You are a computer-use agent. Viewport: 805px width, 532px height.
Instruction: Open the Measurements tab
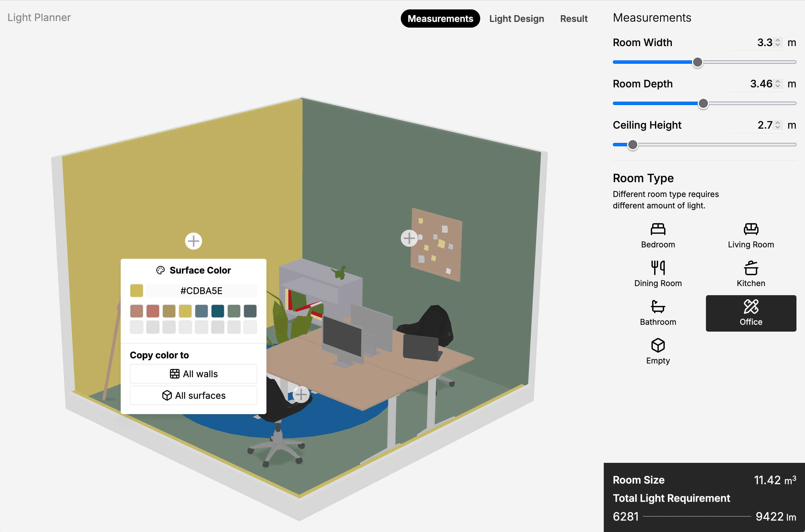(440, 19)
